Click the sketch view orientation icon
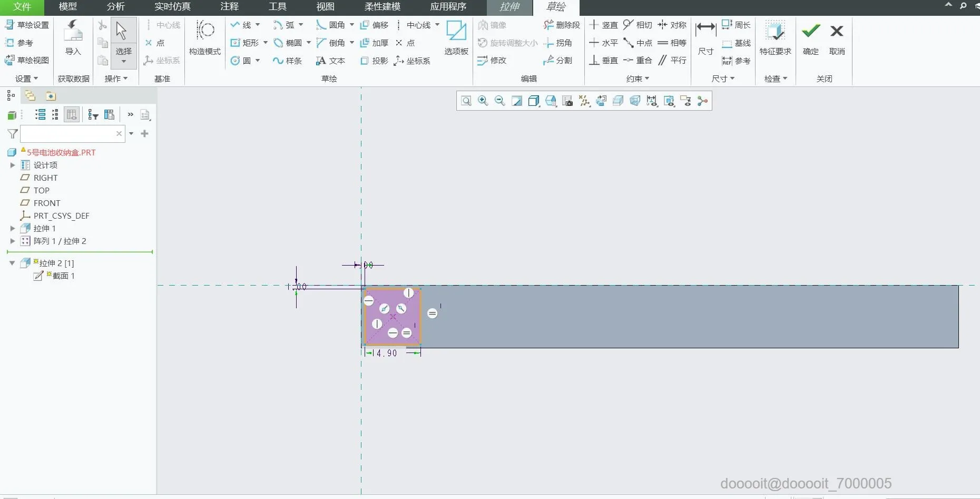The image size is (980, 499). 601,101
